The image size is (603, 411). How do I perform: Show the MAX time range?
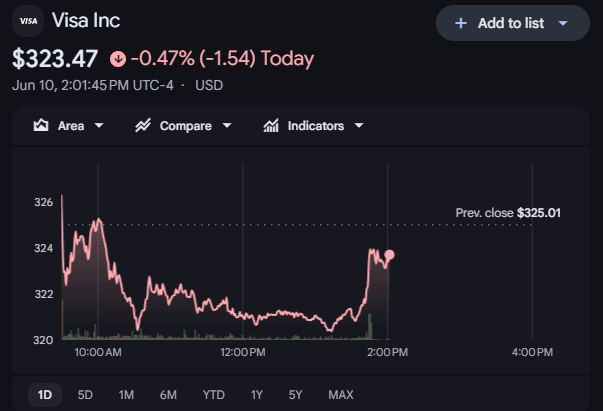tap(341, 395)
